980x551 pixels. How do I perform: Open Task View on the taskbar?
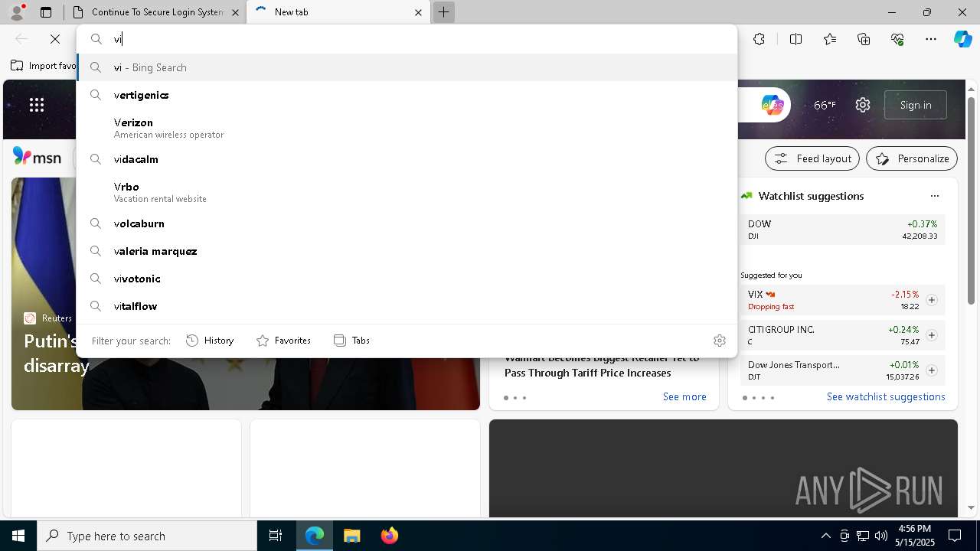pos(276,536)
